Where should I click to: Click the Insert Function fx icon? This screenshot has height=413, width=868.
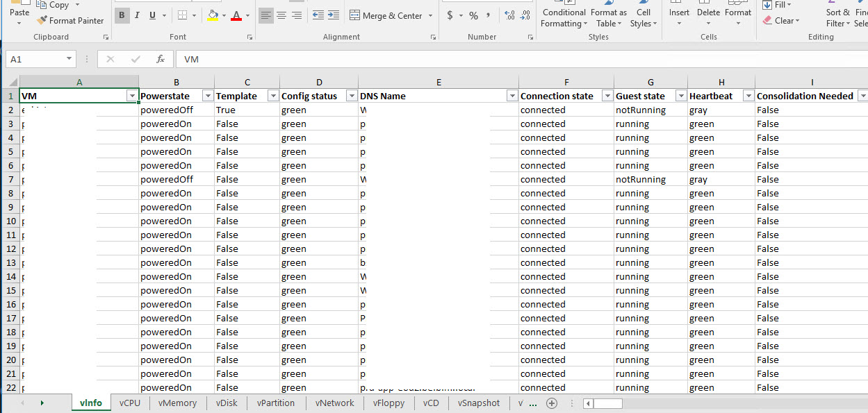[160, 60]
